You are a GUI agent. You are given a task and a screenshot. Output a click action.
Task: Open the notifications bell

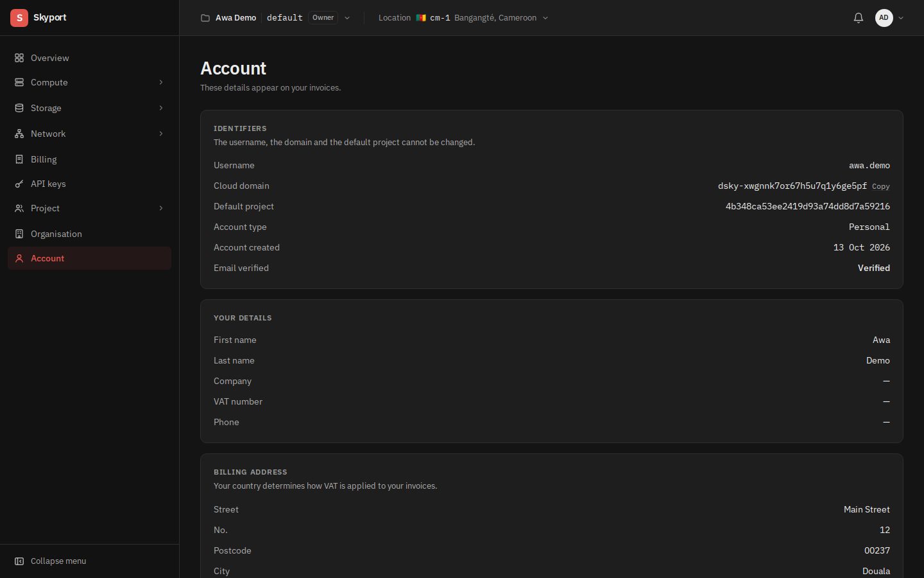(859, 18)
